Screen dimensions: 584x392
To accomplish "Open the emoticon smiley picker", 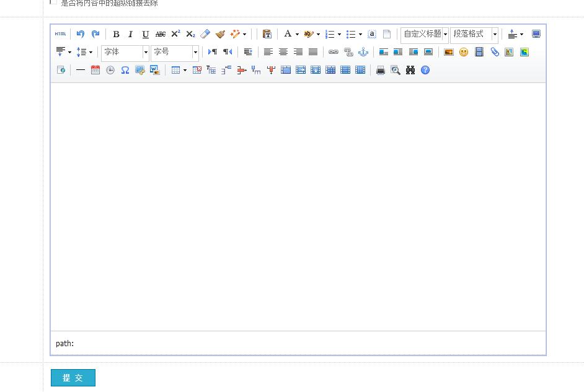I will [464, 52].
